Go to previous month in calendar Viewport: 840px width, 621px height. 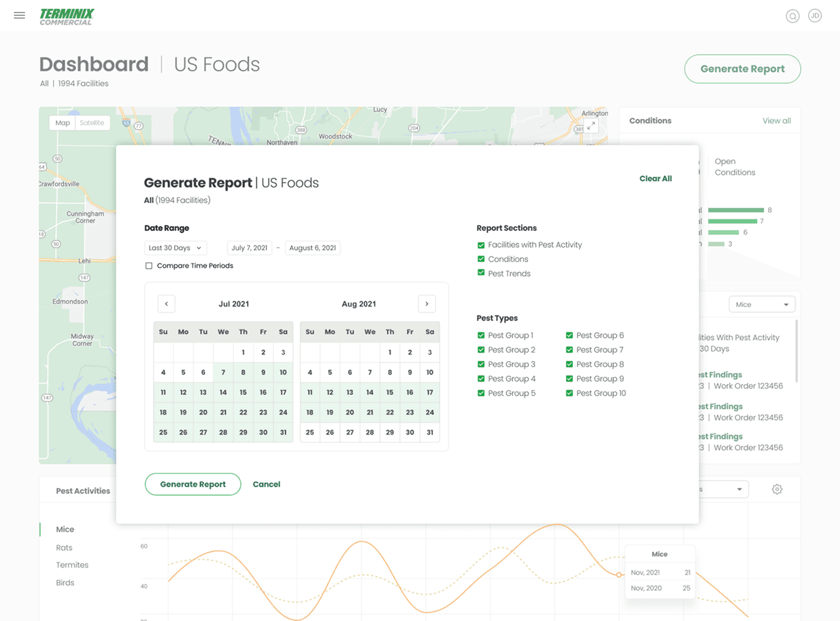pyautogui.click(x=166, y=304)
